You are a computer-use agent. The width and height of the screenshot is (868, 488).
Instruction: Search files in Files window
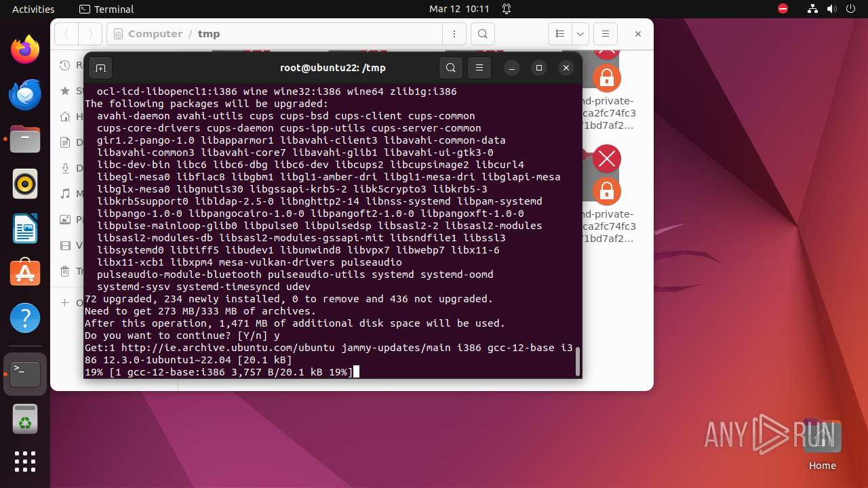point(482,34)
